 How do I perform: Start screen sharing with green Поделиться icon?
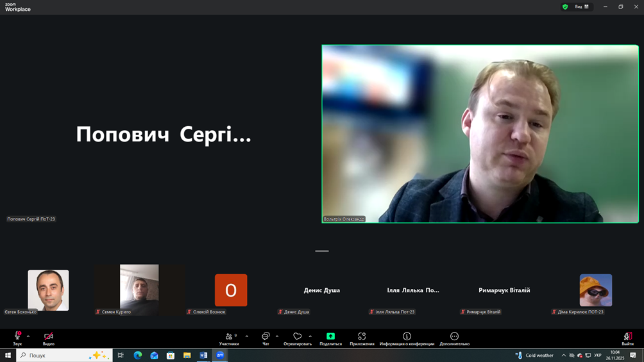tap(330, 336)
